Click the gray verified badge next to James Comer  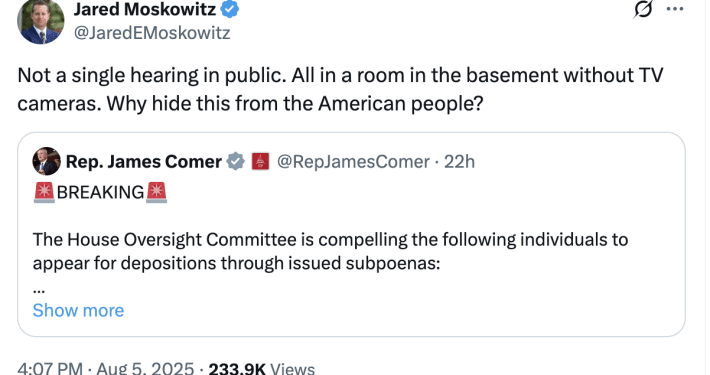pos(235,162)
